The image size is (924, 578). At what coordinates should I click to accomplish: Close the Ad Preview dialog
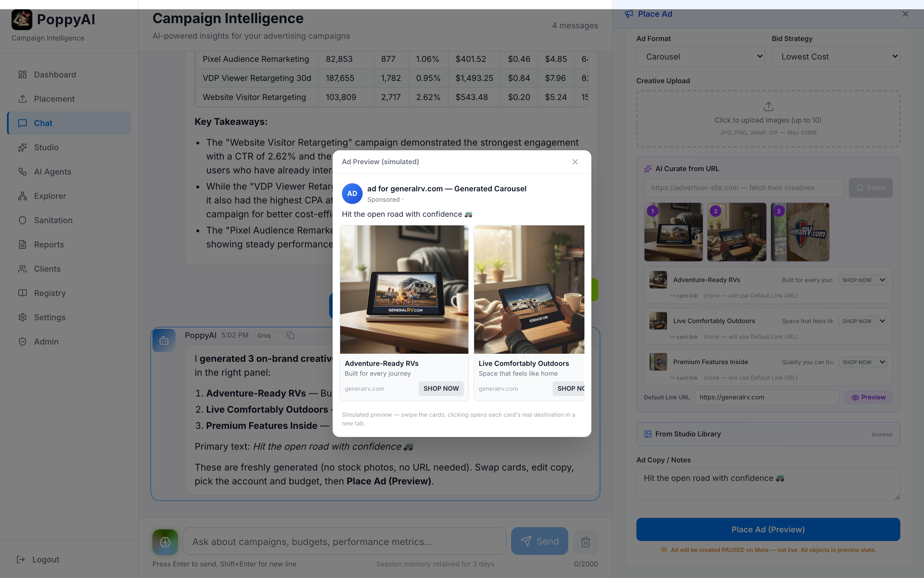575,162
